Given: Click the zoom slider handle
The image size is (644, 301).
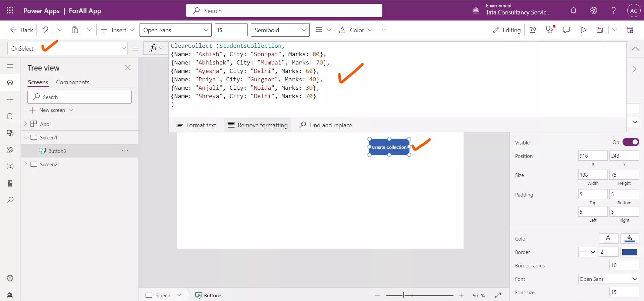Looking at the screenshot, I should [x=404, y=295].
